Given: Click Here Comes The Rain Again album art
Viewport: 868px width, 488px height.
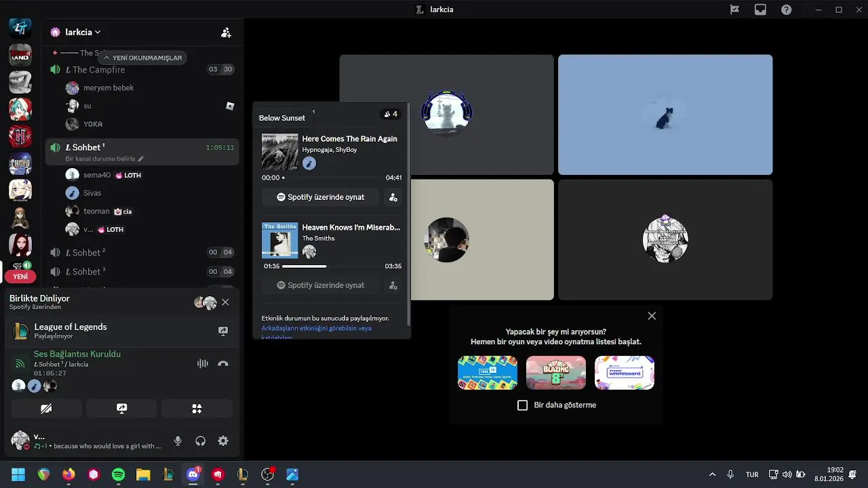Looking at the screenshot, I should click(279, 151).
